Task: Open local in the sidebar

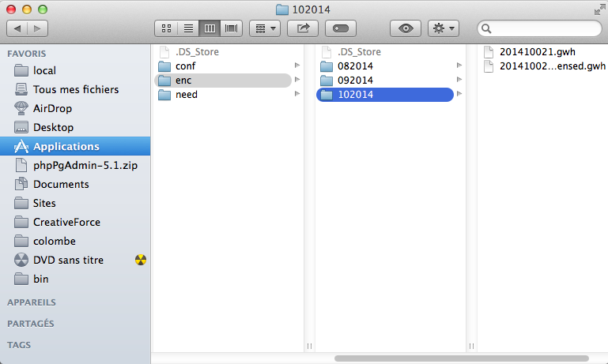Action: tap(75, 70)
